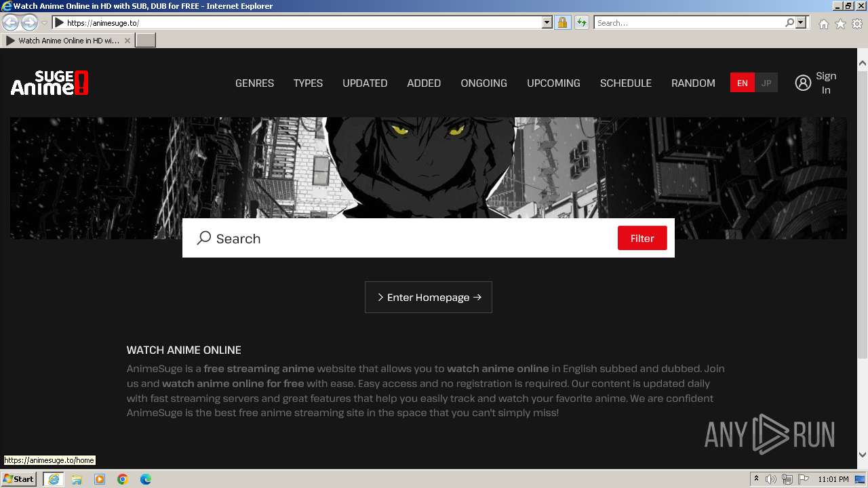
Task: Click the network tray icon
Action: (x=787, y=479)
